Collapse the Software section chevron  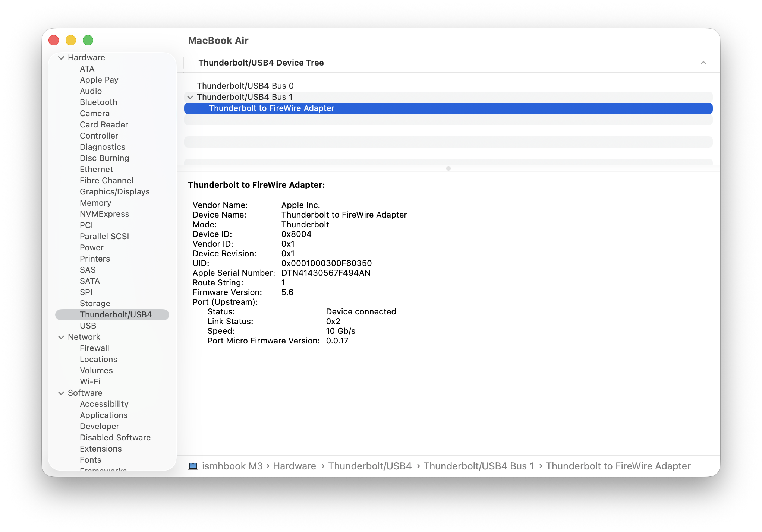61,393
